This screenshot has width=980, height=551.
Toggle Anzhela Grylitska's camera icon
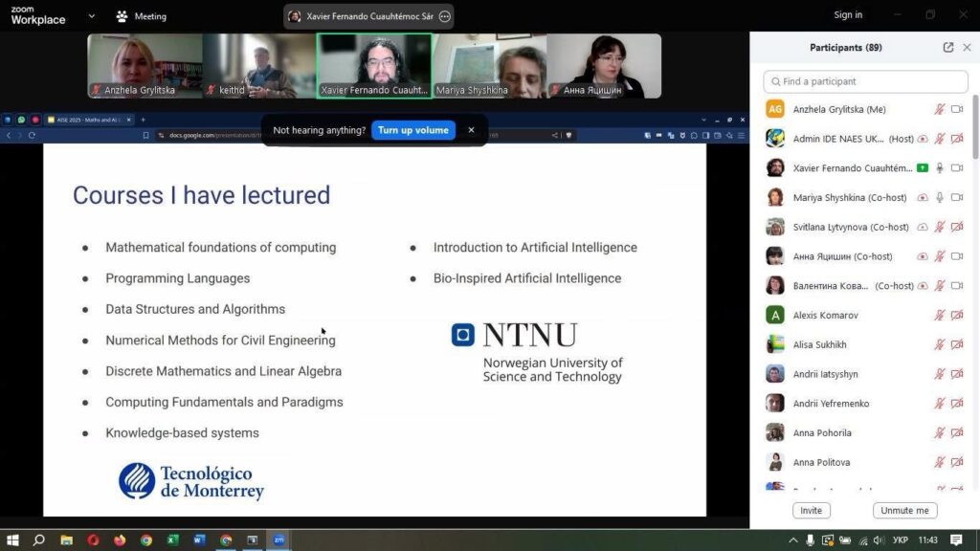coord(957,110)
